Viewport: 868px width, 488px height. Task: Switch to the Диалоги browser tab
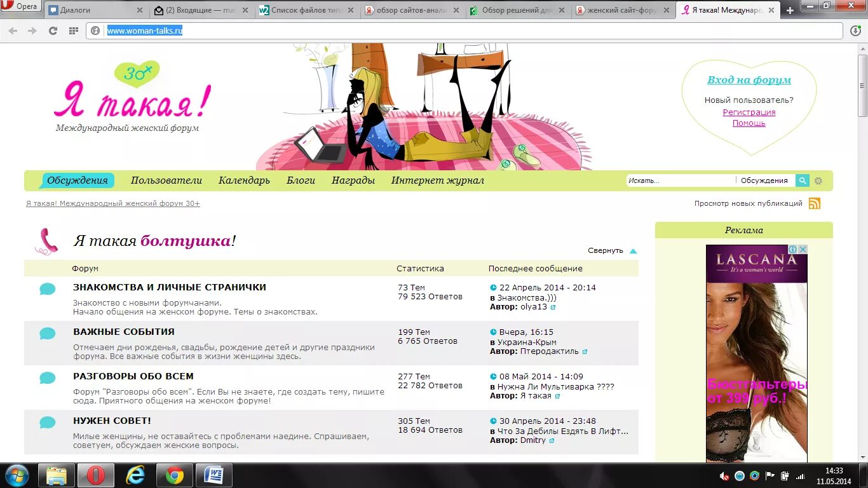(x=97, y=10)
